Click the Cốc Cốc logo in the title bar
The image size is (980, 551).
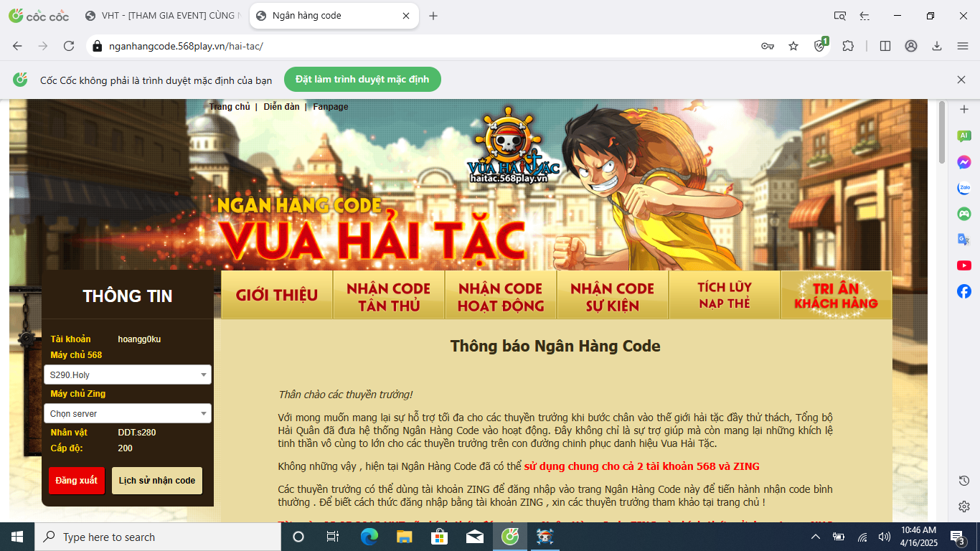(x=39, y=16)
